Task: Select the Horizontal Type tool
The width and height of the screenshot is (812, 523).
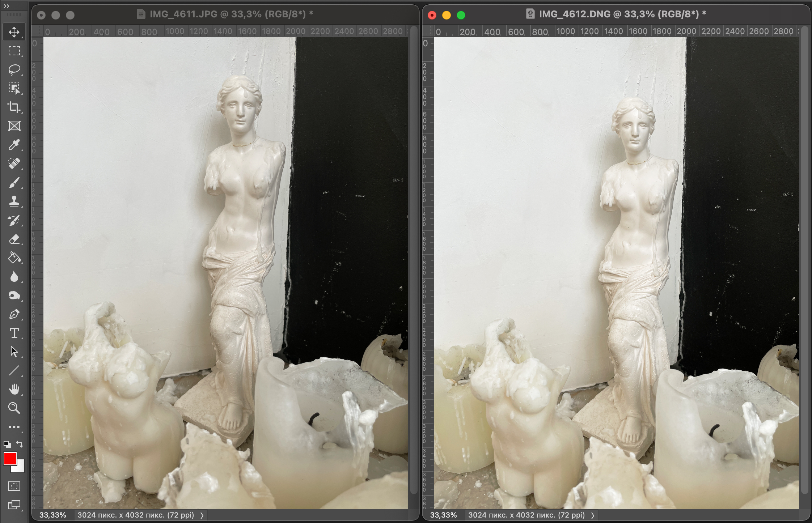Action: 14,333
